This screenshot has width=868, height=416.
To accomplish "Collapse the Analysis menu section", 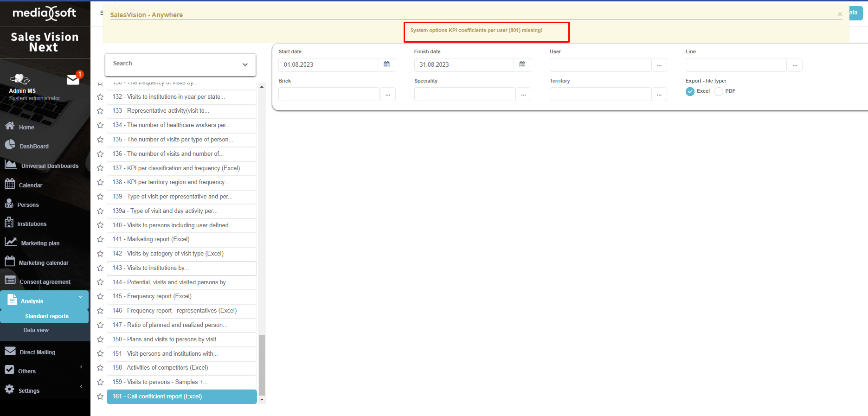I will pos(81,297).
